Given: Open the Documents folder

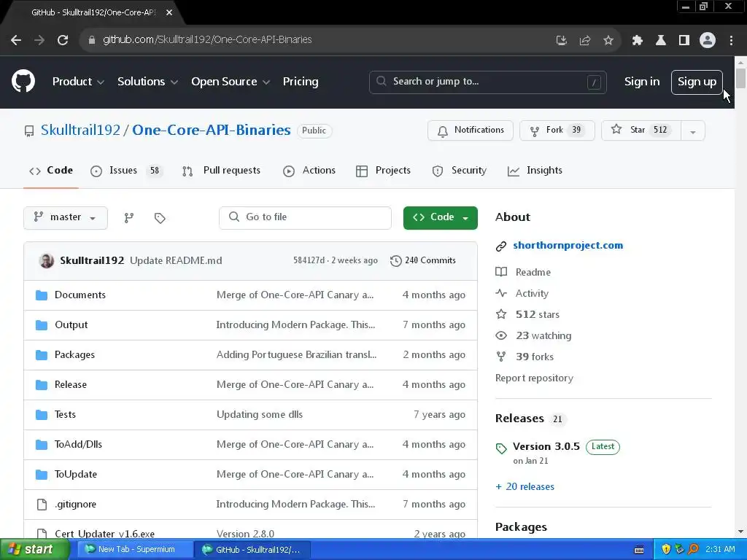Looking at the screenshot, I should pyautogui.click(x=80, y=295).
